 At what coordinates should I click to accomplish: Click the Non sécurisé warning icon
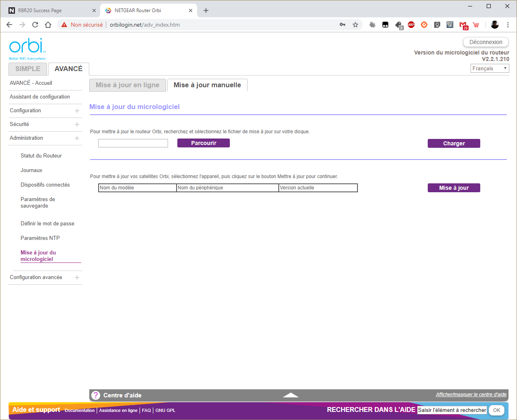pyautogui.click(x=64, y=25)
